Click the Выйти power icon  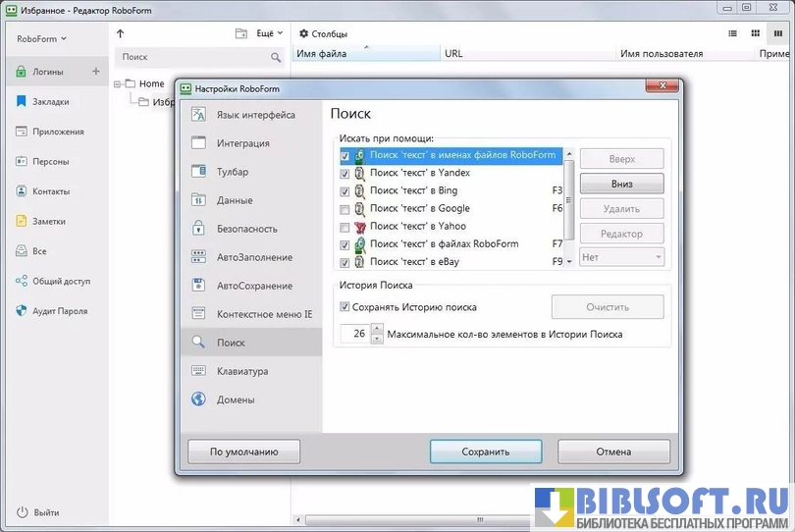(x=22, y=512)
